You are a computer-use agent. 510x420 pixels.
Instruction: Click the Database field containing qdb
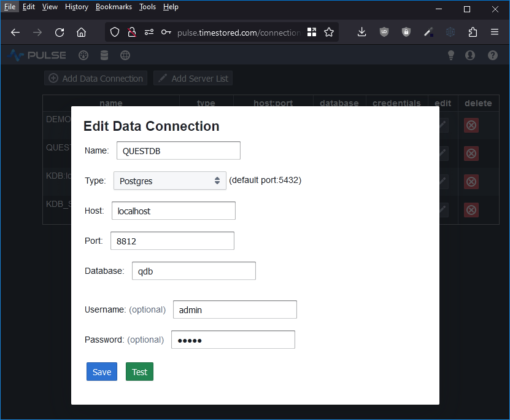193,271
